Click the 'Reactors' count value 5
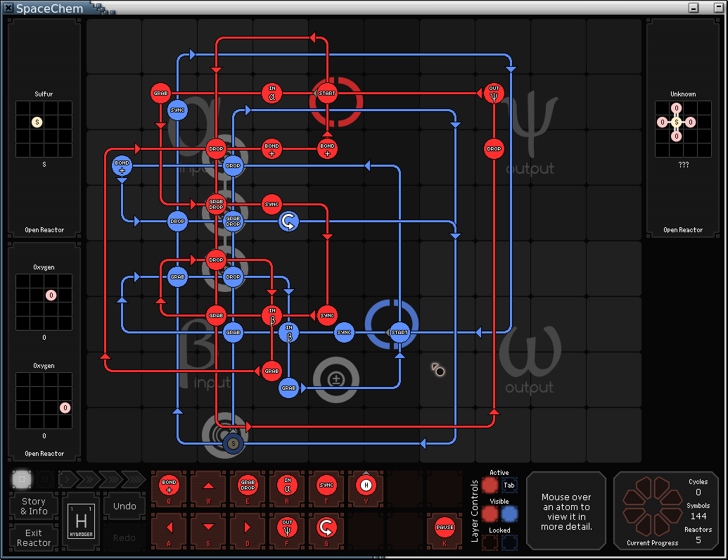Screen dimensions: 728x560 point(698,540)
